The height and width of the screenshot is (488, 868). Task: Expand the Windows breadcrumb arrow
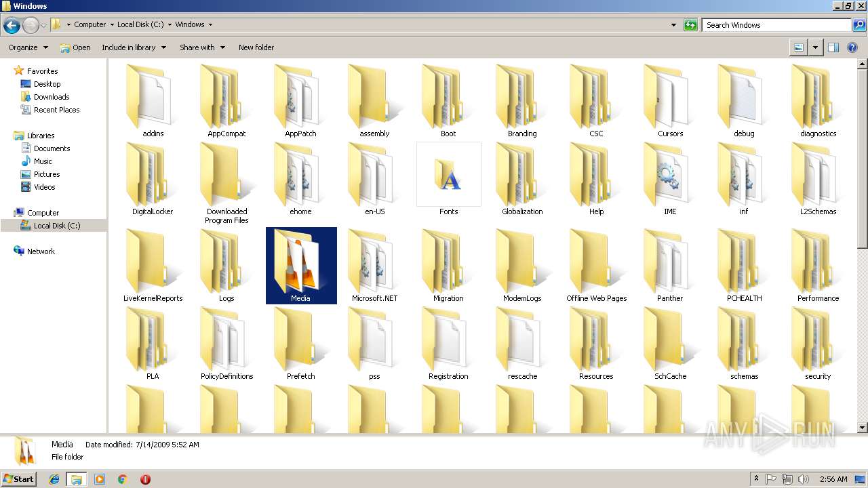pyautogui.click(x=210, y=24)
